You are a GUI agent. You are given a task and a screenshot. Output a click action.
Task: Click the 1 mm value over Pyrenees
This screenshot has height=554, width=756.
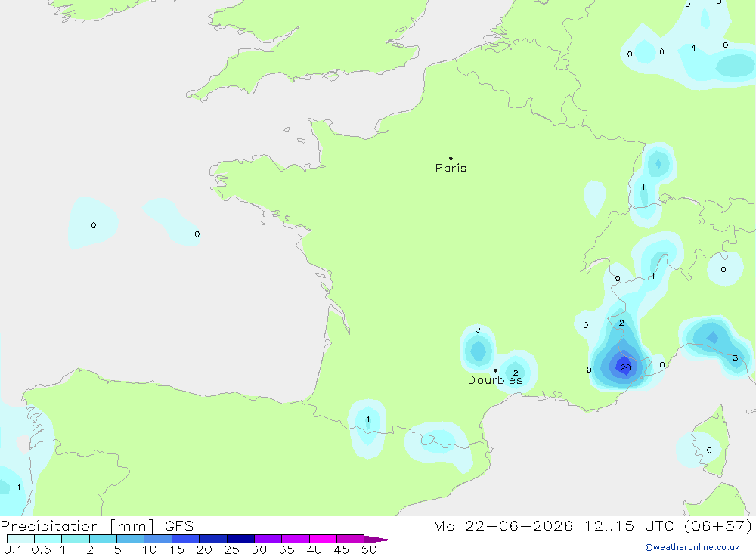(x=368, y=419)
